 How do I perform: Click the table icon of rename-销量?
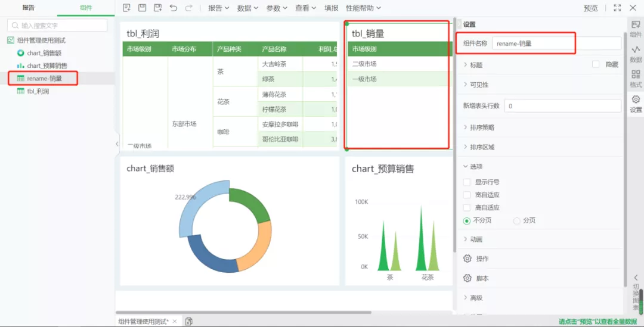tap(20, 79)
